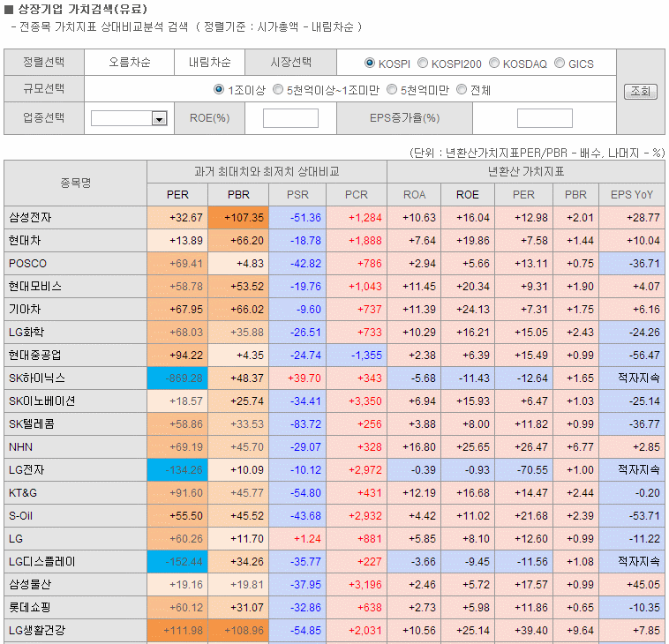Sort by PCR column header
This screenshot has height=644, width=669.
click(x=357, y=195)
